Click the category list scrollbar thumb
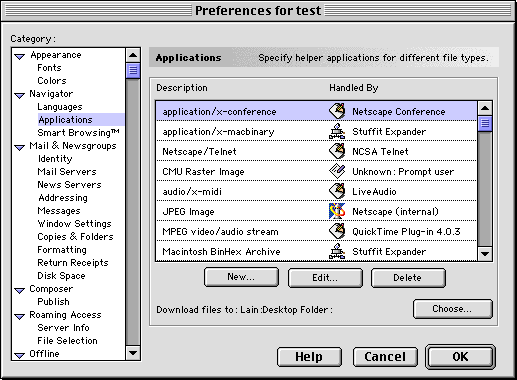517x380 pixels. coord(133,70)
